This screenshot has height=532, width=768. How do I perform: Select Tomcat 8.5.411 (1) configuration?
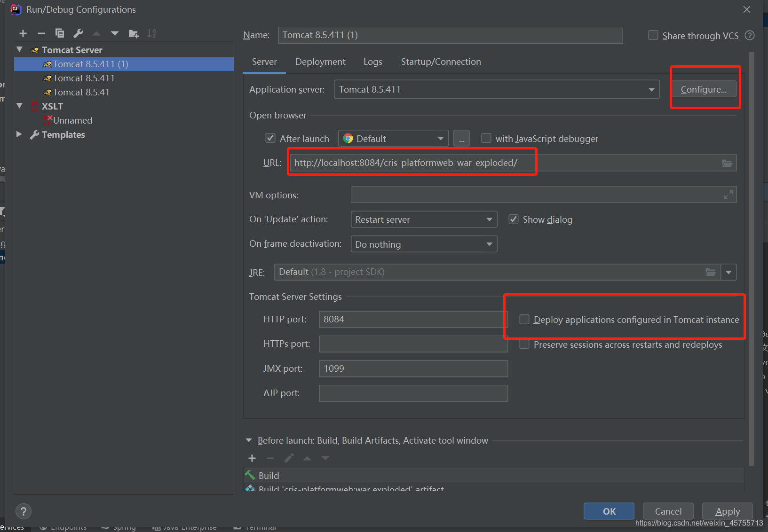pos(124,64)
